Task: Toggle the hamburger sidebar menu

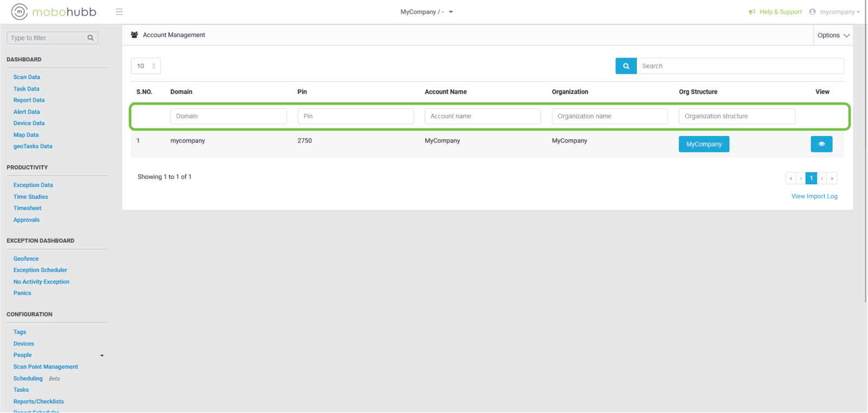Action: tap(119, 12)
